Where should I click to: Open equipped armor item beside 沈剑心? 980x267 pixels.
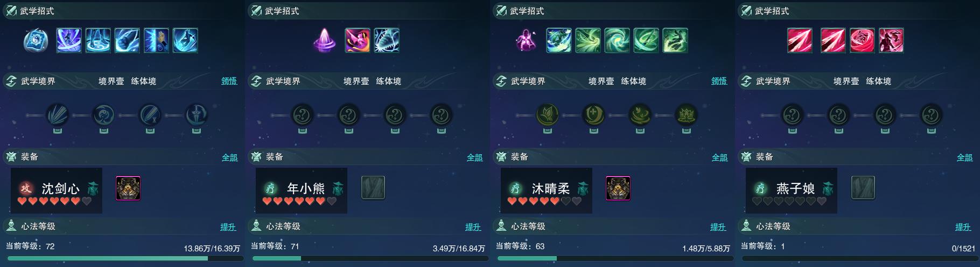[128, 188]
